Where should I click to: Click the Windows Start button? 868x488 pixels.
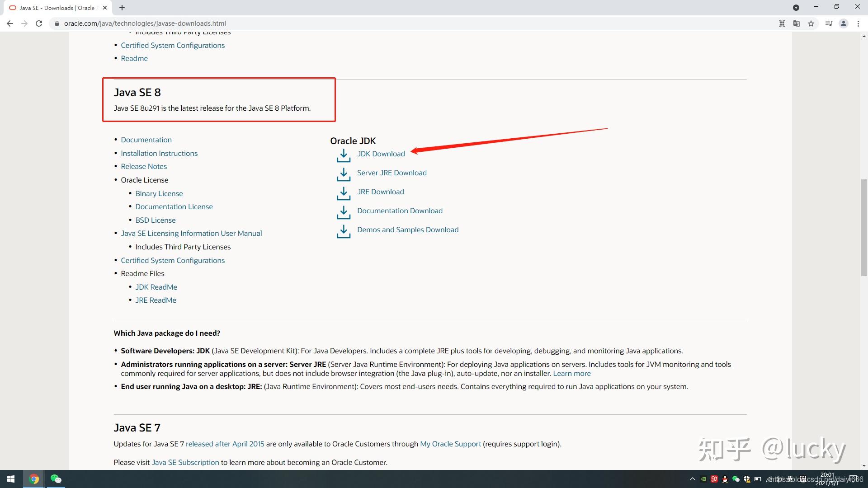point(11,479)
